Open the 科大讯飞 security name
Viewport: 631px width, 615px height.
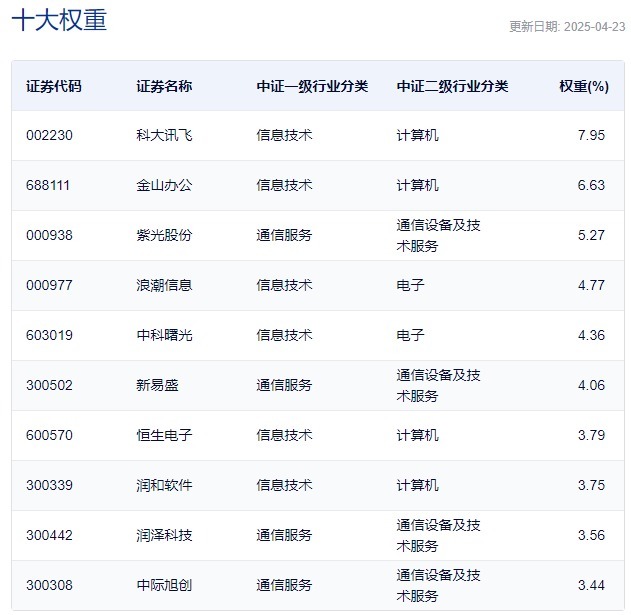pos(164,135)
